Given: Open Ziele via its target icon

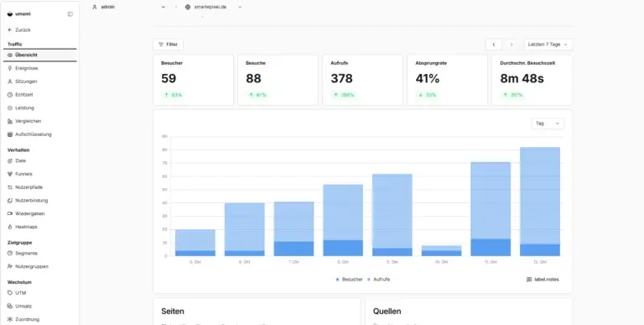Looking at the screenshot, I should click(x=10, y=161).
